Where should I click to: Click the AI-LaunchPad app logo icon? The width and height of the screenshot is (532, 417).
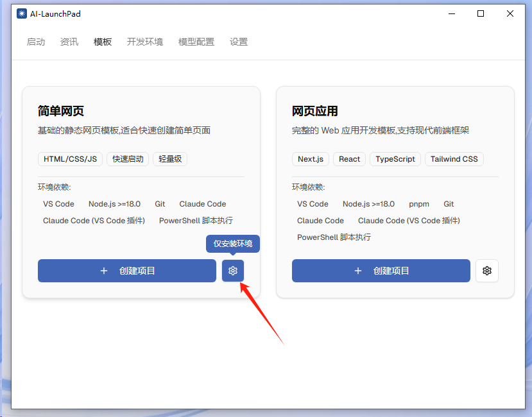[x=22, y=13]
